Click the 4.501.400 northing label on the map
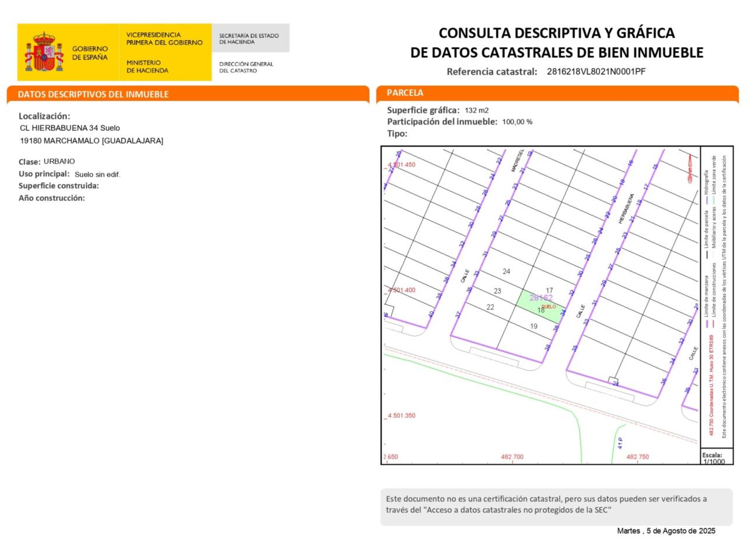747x560 pixels. (402, 290)
